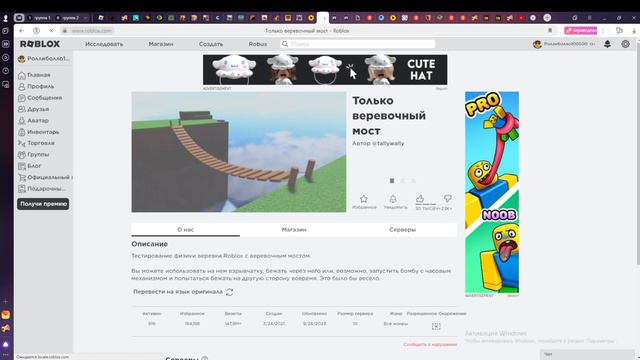Open the Исследовать menu

tap(104, 44)
